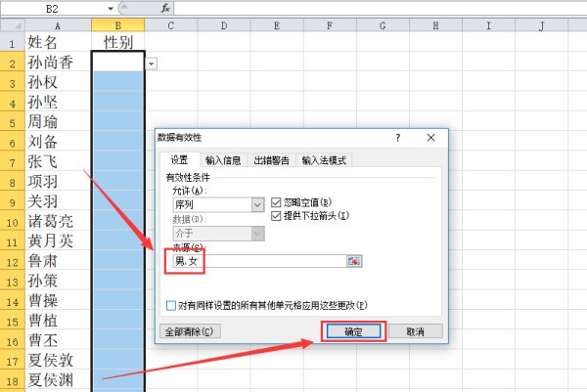This screenshot has width=587, height=392.
Task: Select row 10 header
Action: [x=13, y=221]
